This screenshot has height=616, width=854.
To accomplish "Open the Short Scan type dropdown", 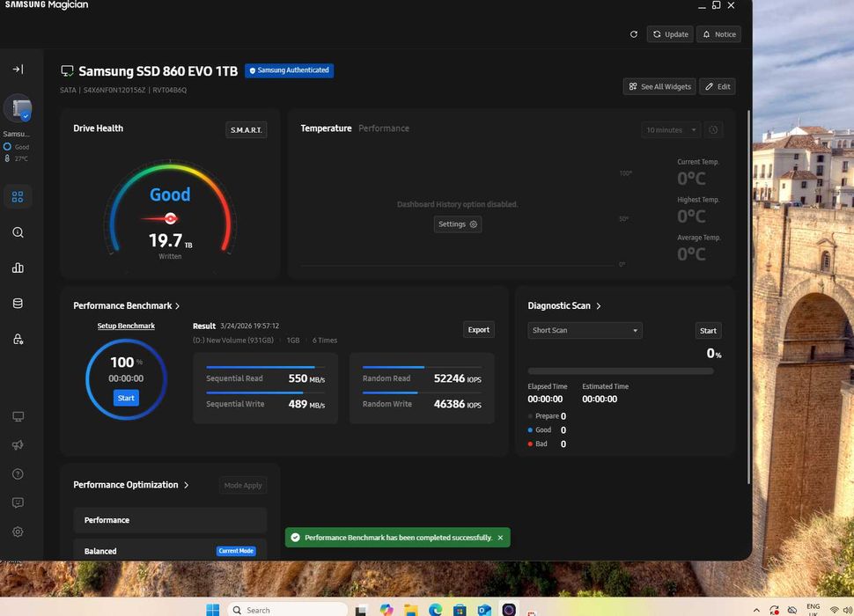I will point(585,331).
